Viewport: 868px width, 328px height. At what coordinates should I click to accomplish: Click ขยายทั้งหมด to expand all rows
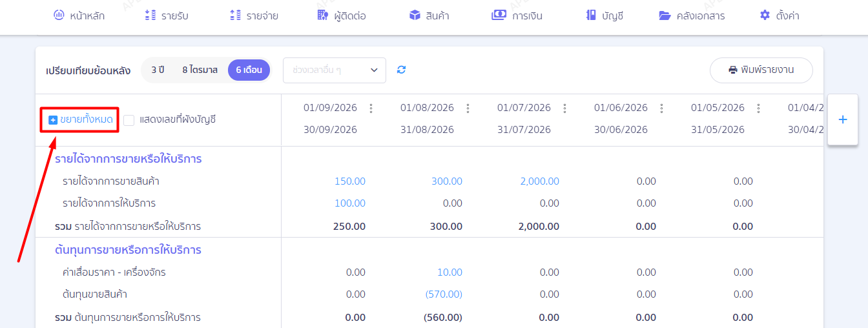point(81,119)
